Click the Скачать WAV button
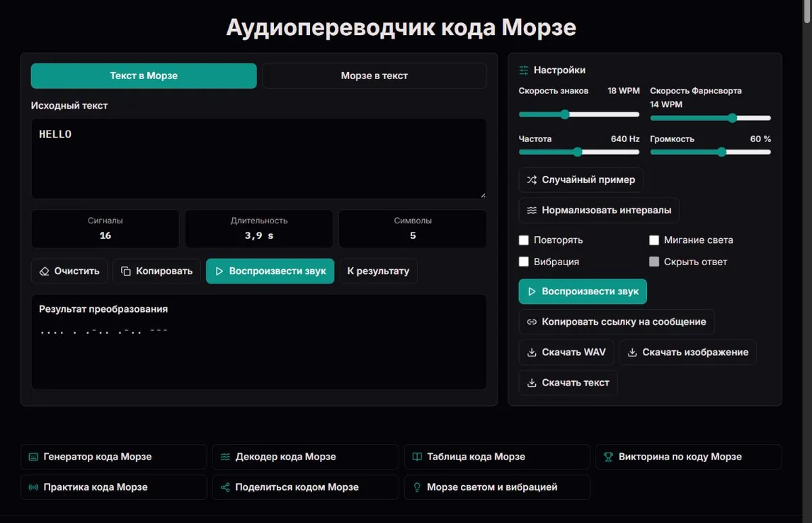The height and width of the screenshot is (523, 812). (x=566, y=353)
